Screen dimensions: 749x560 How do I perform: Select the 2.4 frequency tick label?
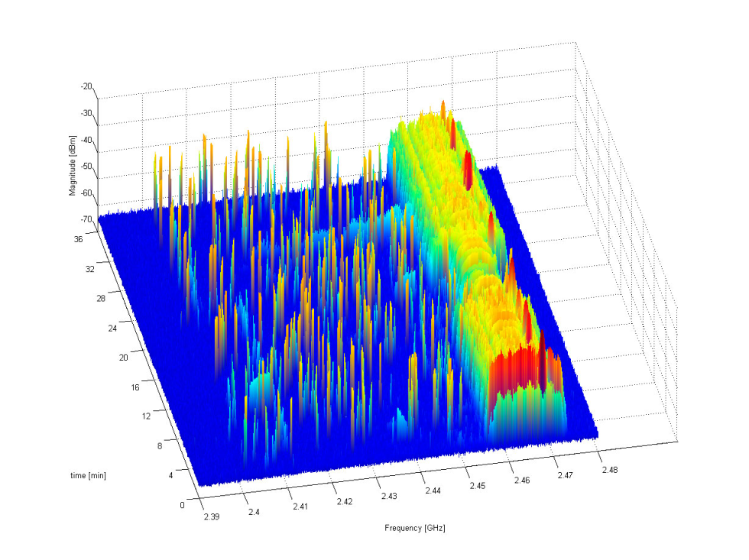click(x=254, y=512)
